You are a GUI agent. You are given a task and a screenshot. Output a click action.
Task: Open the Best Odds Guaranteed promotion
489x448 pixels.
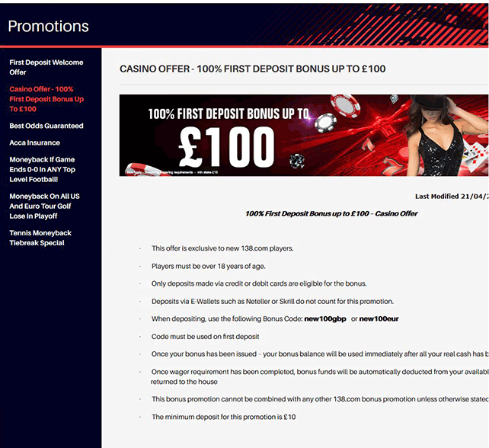(x=46, y=126)
